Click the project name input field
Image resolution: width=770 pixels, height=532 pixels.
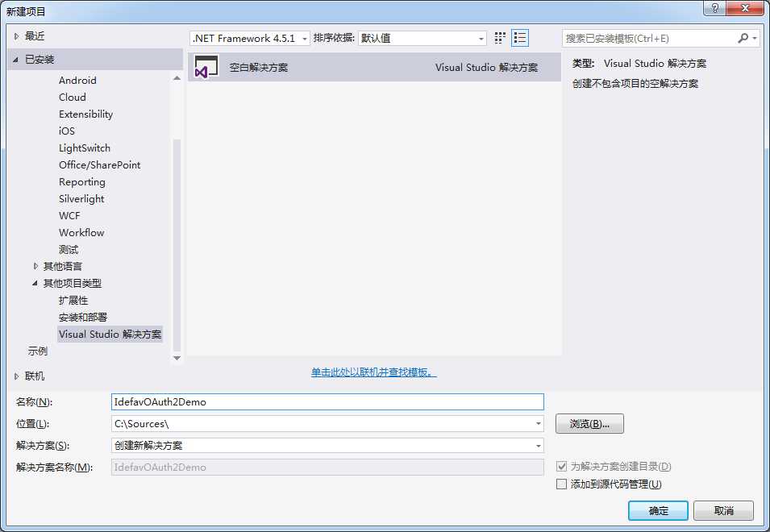pos(327,402)
